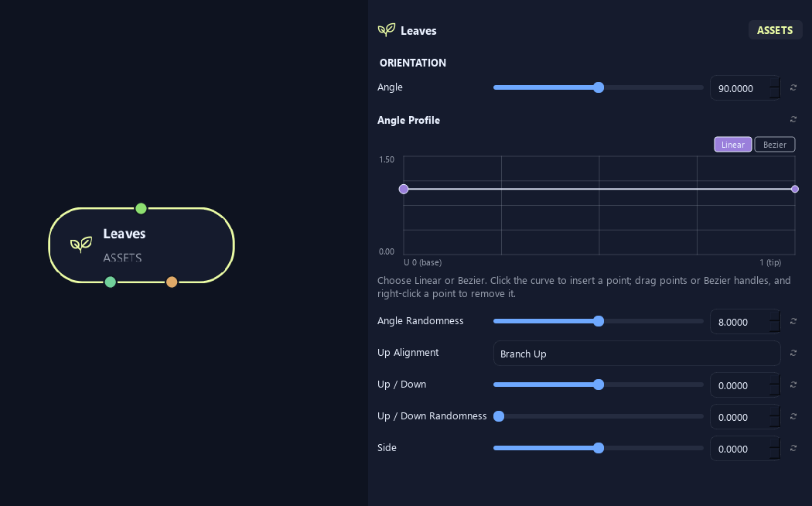Click the Angle slider handle
Image resolution: width=812 pixels, height=506 pixels.
pyautogui.click(x=599, y=87)
